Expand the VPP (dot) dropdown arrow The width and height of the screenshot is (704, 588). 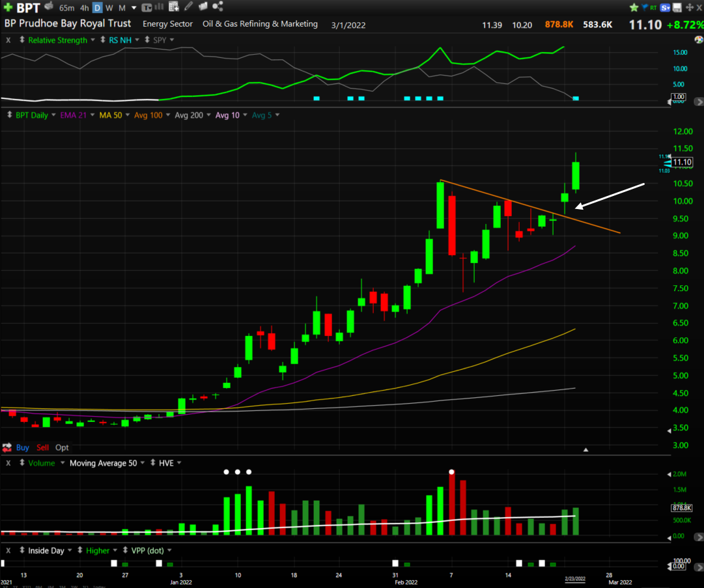(169, 550)
